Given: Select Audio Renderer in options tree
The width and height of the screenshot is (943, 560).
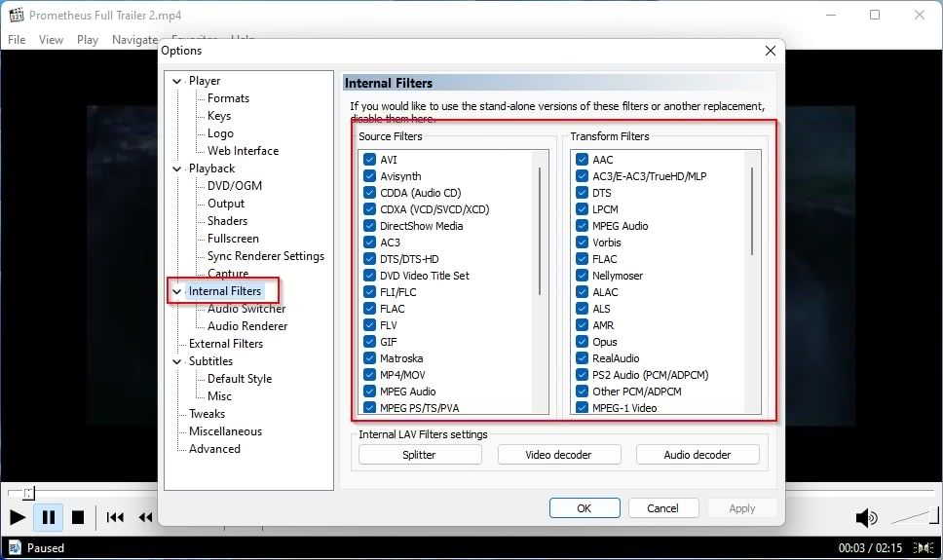Looking at the screenshot, I should 247,326.
